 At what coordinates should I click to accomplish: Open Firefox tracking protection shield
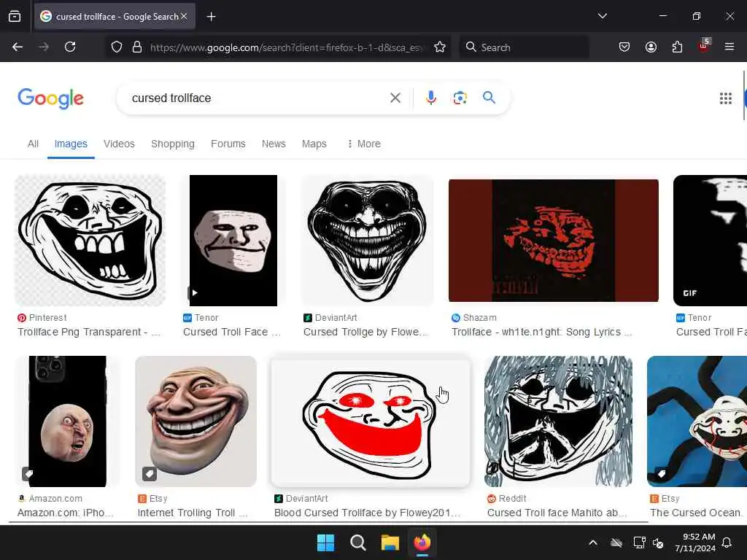point(117,47)
